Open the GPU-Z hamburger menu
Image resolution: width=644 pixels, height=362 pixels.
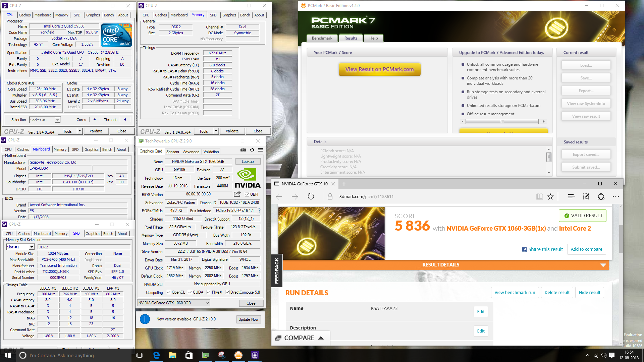260,150
